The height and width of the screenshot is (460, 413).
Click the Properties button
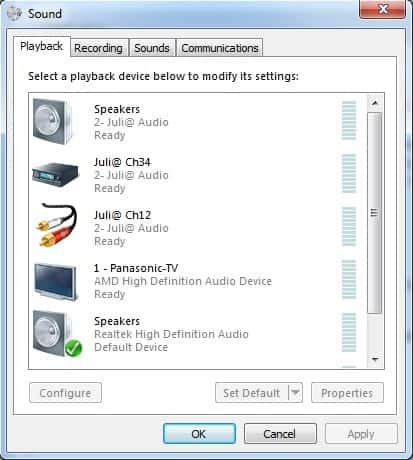(347, 393)
